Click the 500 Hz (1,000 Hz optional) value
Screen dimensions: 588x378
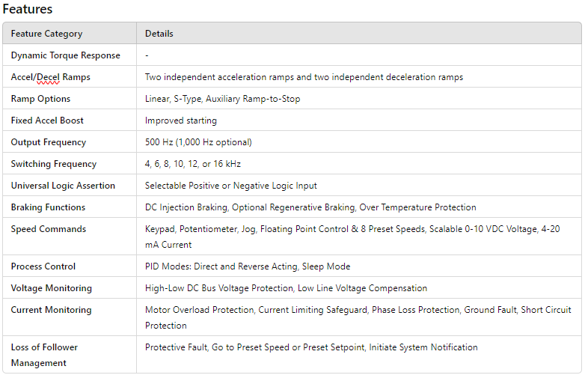point(198,142)
